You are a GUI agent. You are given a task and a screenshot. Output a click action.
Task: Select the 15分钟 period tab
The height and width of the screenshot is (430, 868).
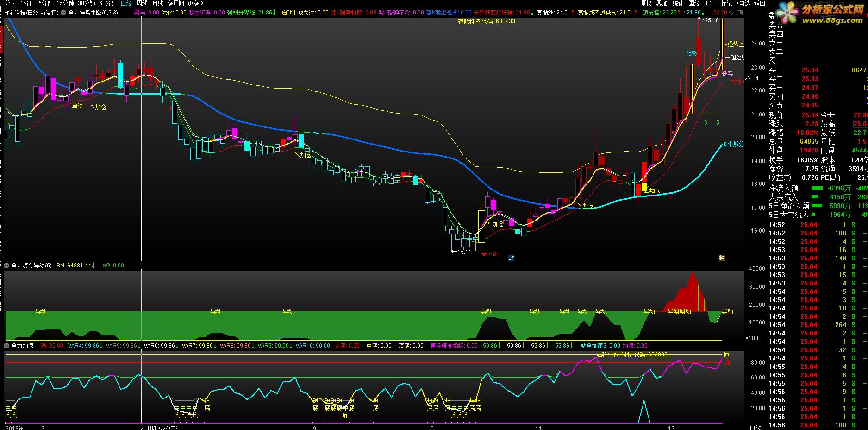65,3
